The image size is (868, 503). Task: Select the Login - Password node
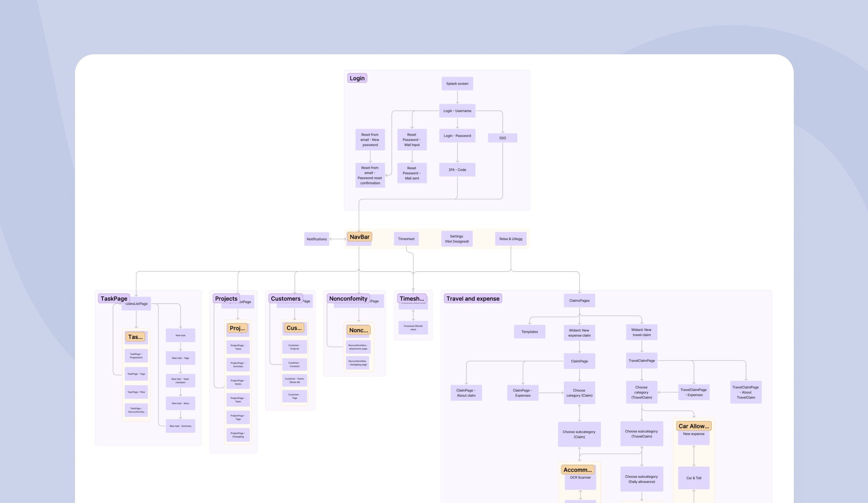point(457,136)
